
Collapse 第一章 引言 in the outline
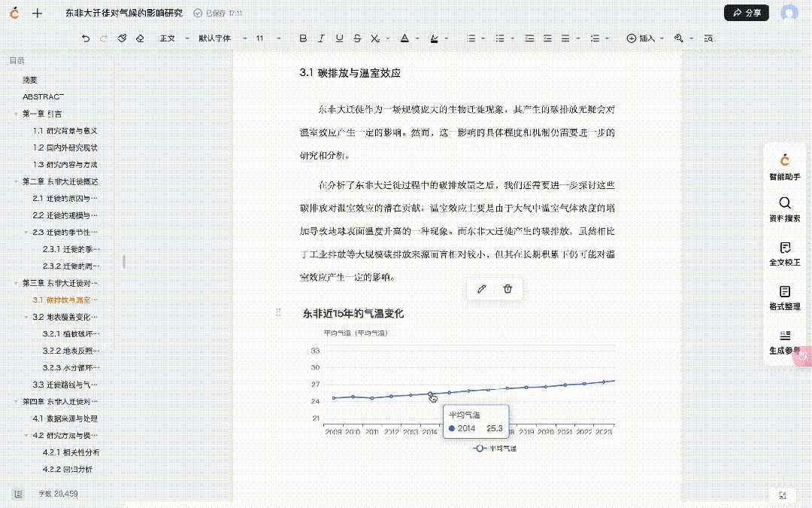click(x=16, y=114)
